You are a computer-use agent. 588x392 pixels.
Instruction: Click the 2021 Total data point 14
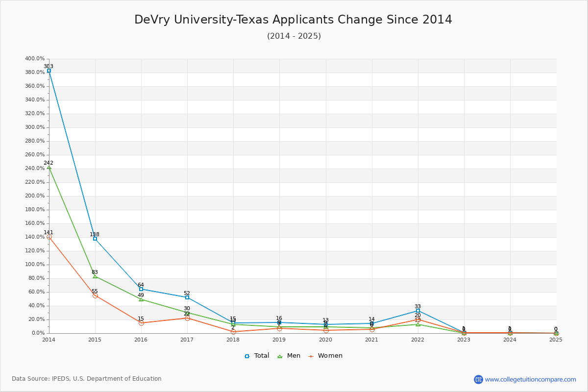pos(372,323)
